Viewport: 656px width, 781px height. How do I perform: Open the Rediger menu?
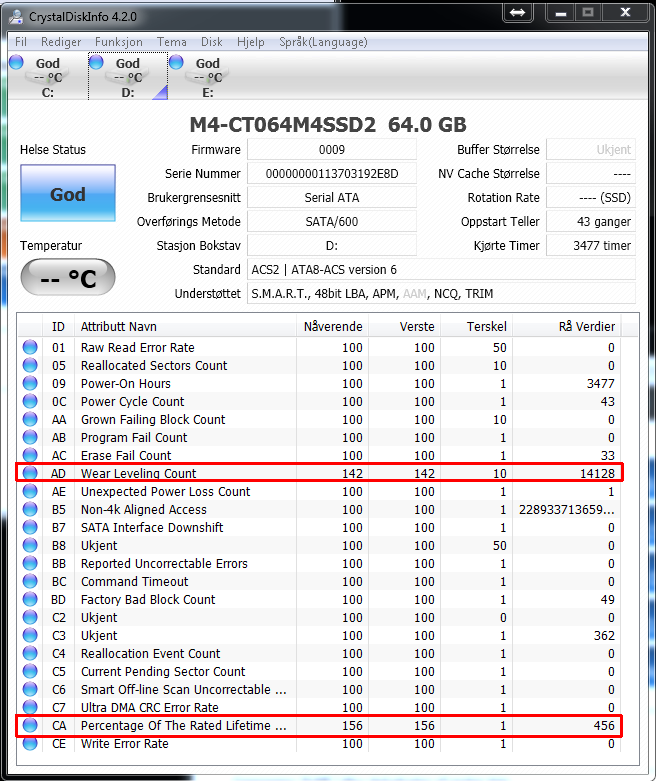pos(61,42)
